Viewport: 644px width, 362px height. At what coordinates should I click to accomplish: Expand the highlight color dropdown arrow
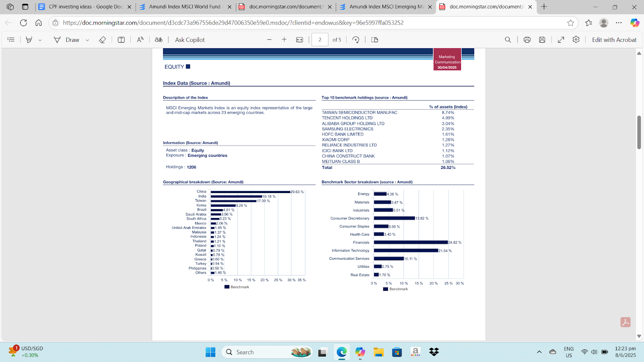click(x=40, y=40)
